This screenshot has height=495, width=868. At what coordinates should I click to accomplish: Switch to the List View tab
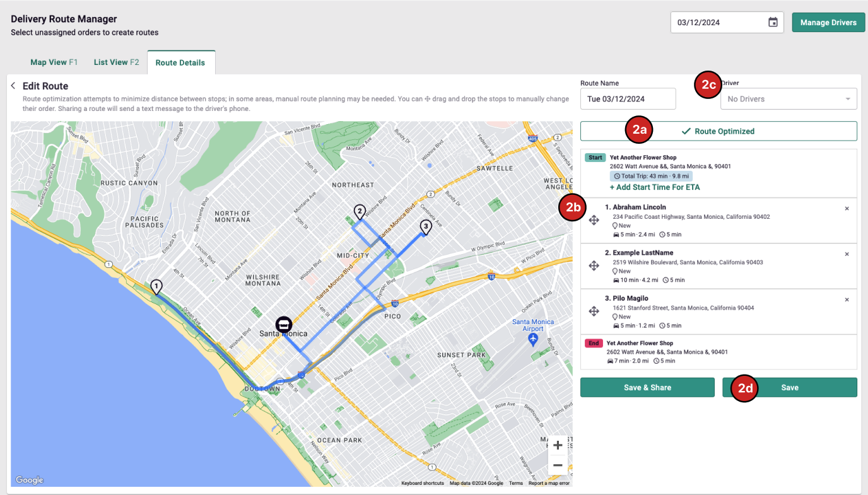pyautogui.click(x=116, y=62)
